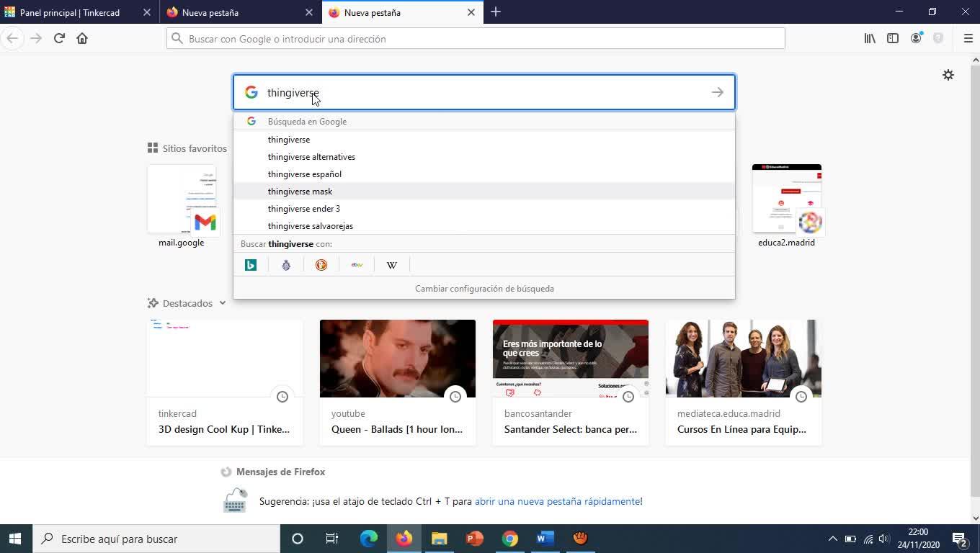Search thingiverse using the eBay icon
The image size is (980, 553).
(x=357, y=265)
